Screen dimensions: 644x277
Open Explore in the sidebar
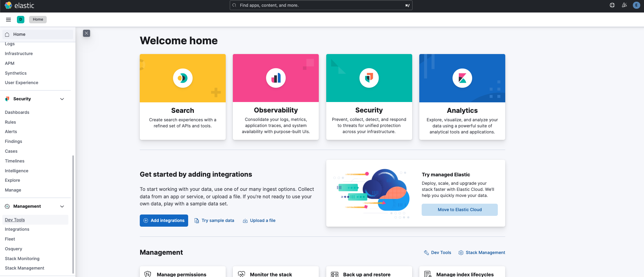13,180
